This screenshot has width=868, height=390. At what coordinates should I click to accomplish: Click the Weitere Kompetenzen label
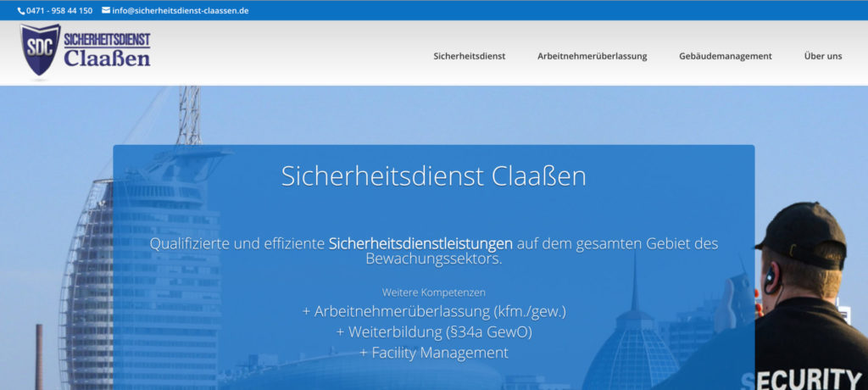coord(433,292)
